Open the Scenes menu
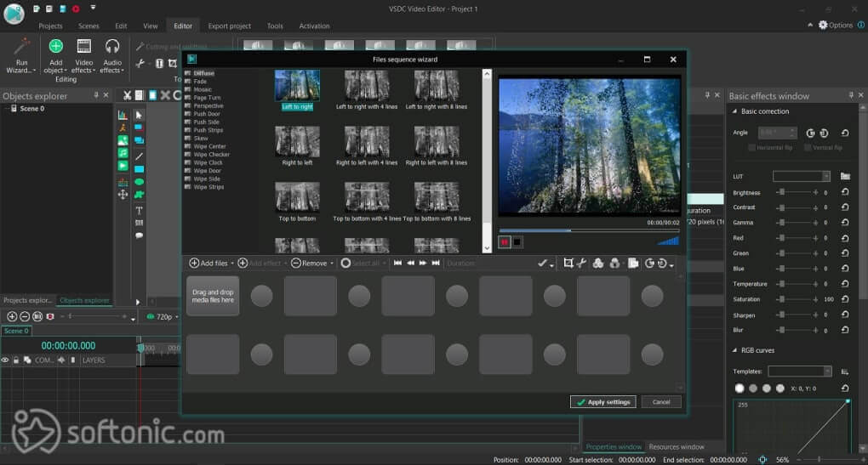Screen dimensions: 868x465 89,26
